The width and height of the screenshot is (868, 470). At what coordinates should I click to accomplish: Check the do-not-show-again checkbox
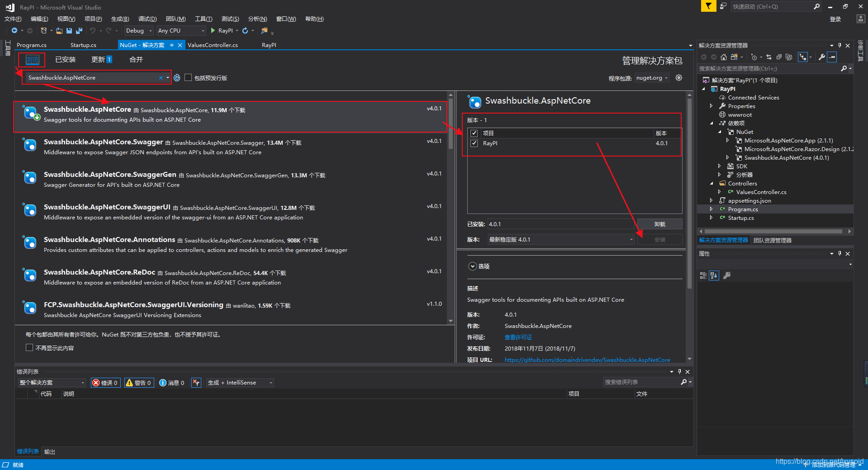tap(29, 348)
